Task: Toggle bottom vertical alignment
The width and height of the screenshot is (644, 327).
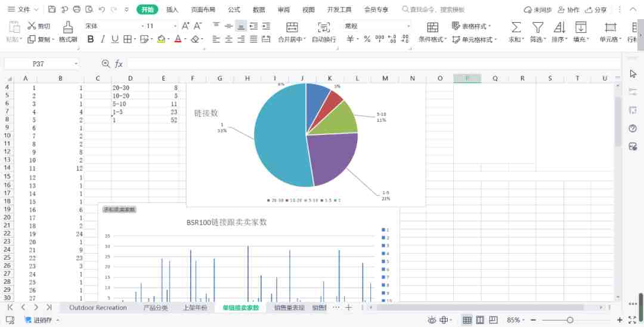Action: (241, 26)
